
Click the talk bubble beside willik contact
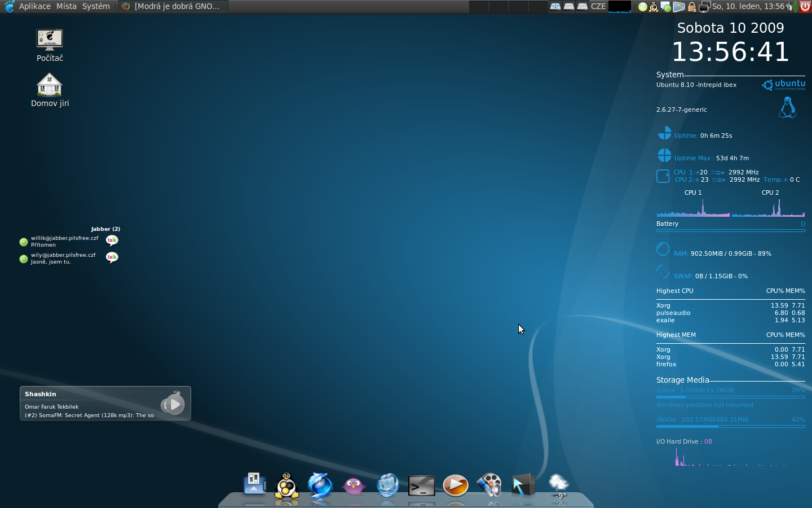point(112,240)
